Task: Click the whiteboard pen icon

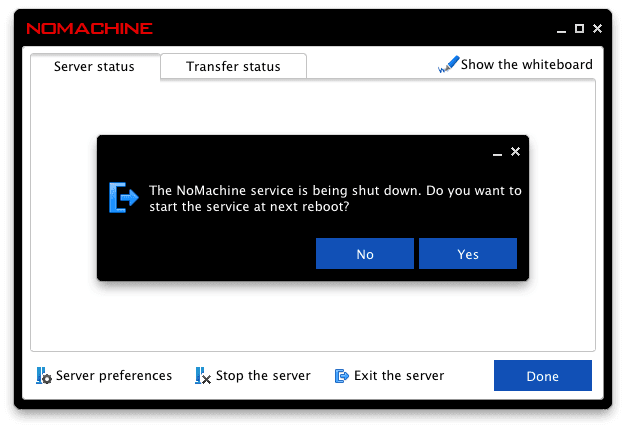Action: [447, 65]
